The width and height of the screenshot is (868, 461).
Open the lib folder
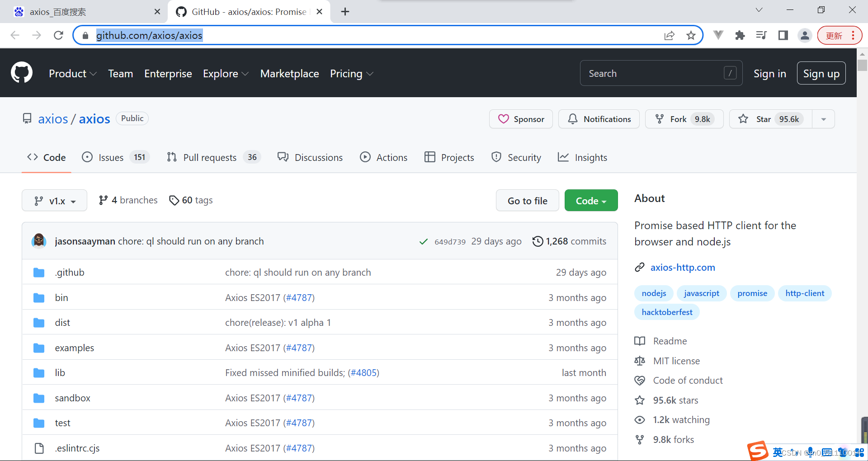coord(60,373)
